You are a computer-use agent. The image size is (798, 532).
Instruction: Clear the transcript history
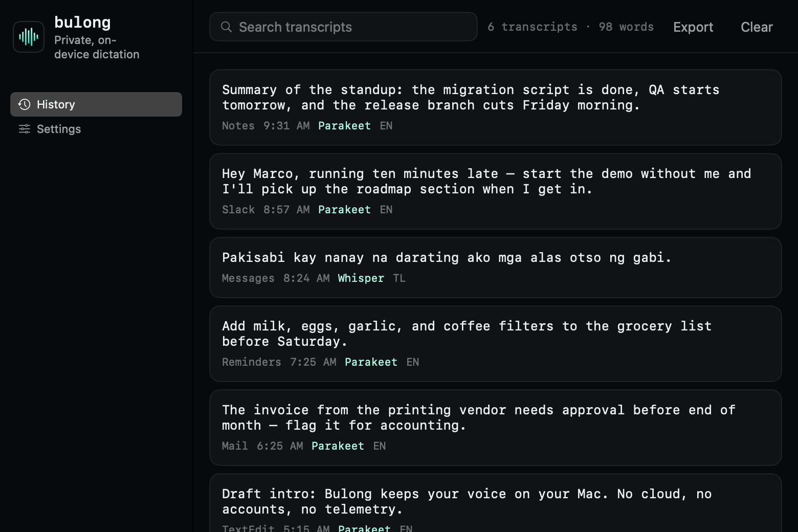(757, 27)
